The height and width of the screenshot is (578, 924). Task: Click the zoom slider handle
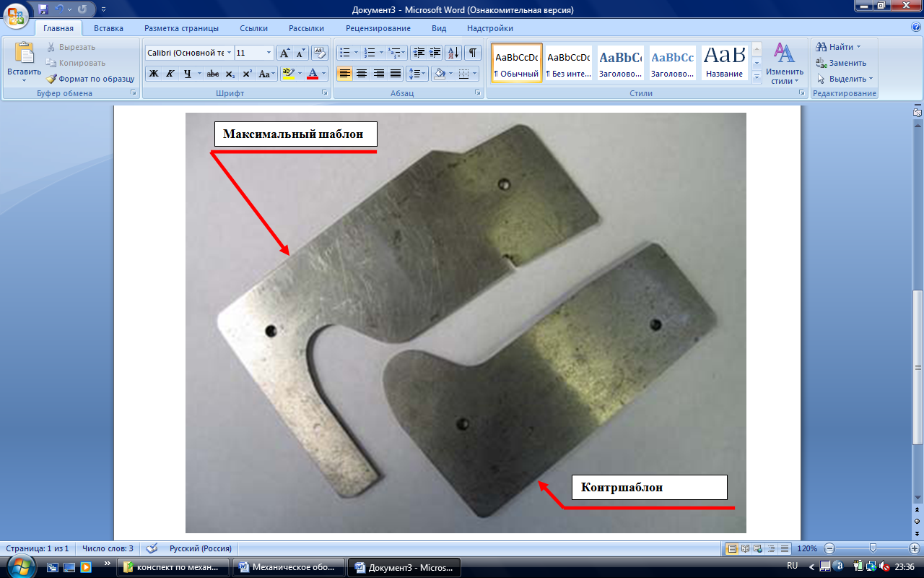(873, 548)
